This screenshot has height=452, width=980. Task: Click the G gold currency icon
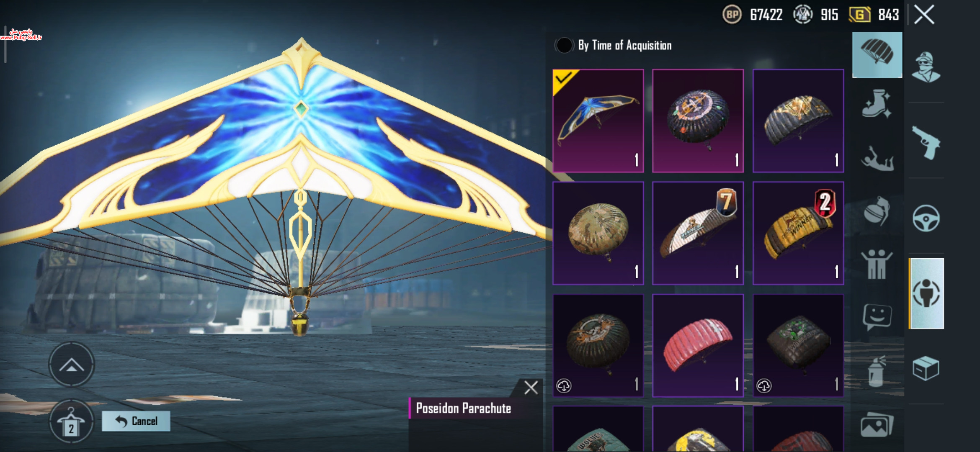859,15
